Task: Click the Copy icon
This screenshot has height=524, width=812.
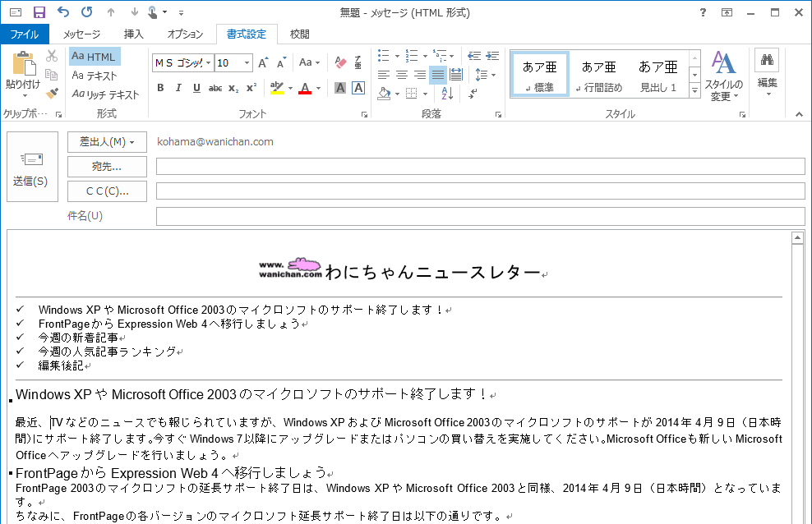Action: [52, 75]
